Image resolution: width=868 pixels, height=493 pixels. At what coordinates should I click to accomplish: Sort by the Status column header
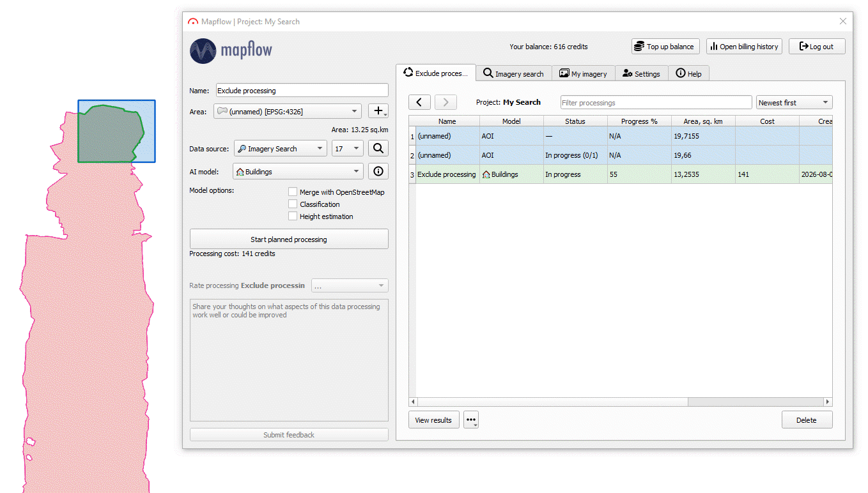(575, 121)
